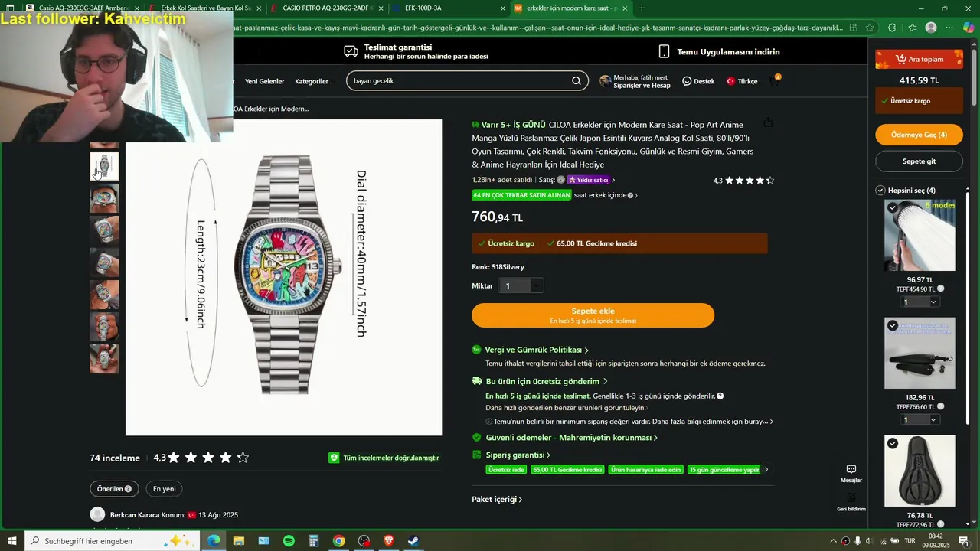Uncheck the shower head cart item
The width and height of the screenshot is (980, 551).
[x=893, y=207]
